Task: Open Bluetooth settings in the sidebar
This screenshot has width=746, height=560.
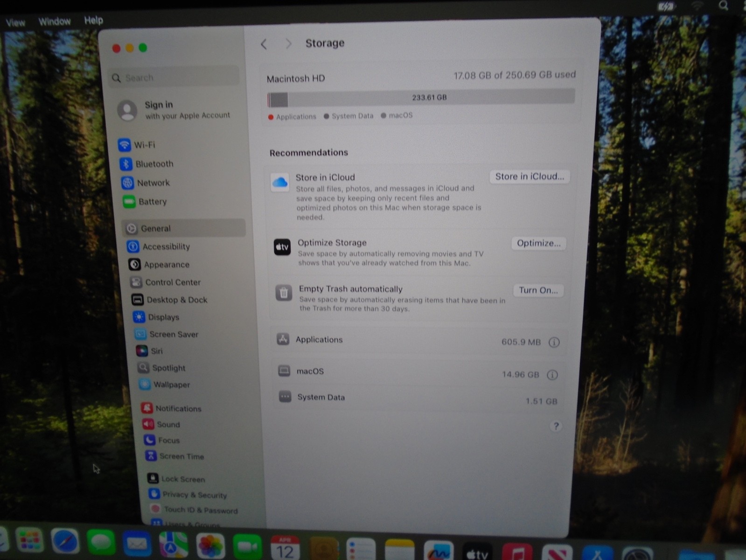Action: [146, 164]
